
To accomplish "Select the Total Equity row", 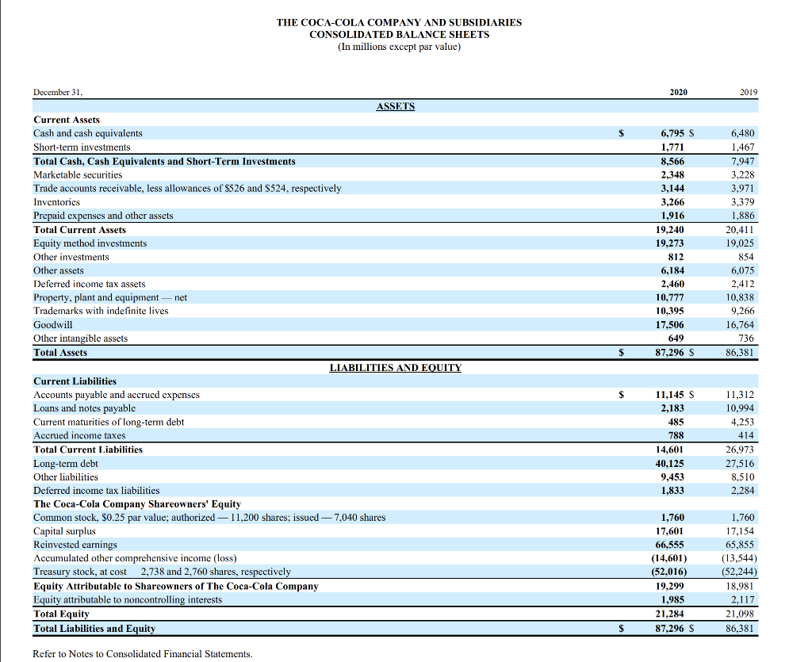I will coord(59,613).
